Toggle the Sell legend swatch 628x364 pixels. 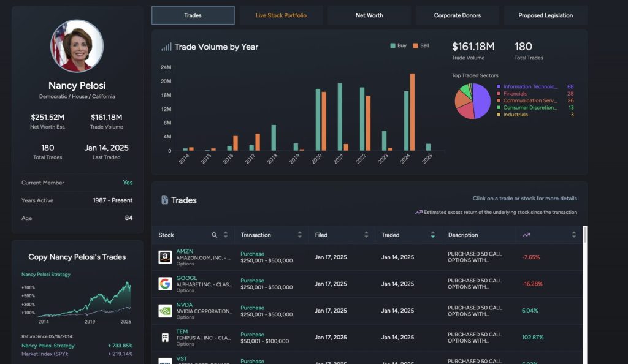(x=415, y=45)
